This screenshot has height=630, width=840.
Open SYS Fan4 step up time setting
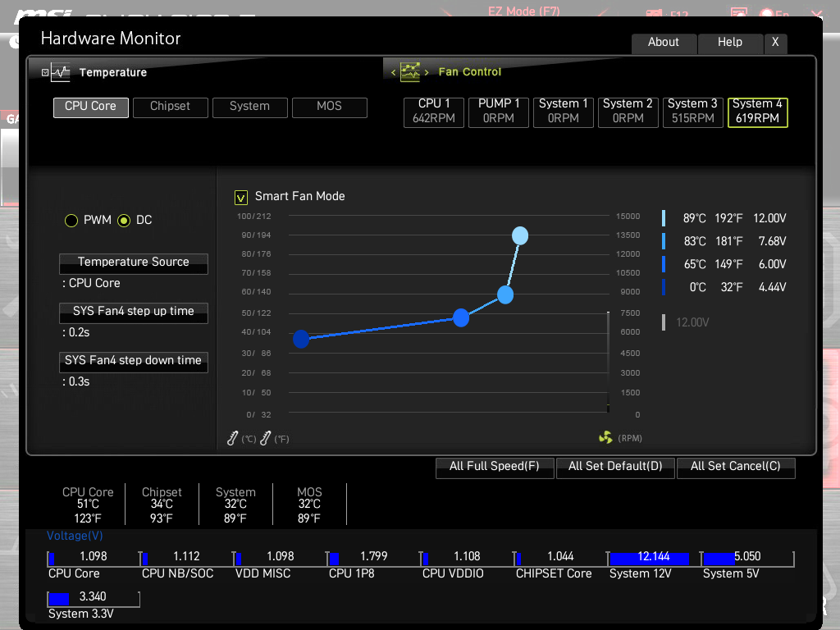134,313
